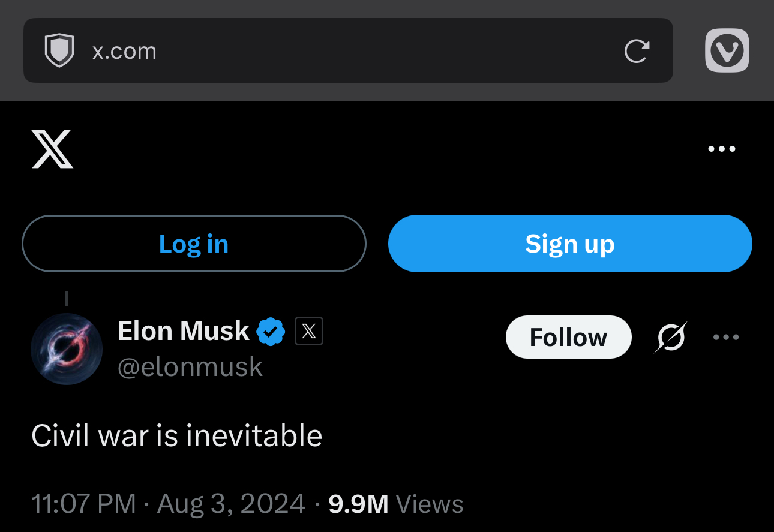
Task: Click the blue verified checkmark badge
Action: pyautogui.click(x=271, y=331)
